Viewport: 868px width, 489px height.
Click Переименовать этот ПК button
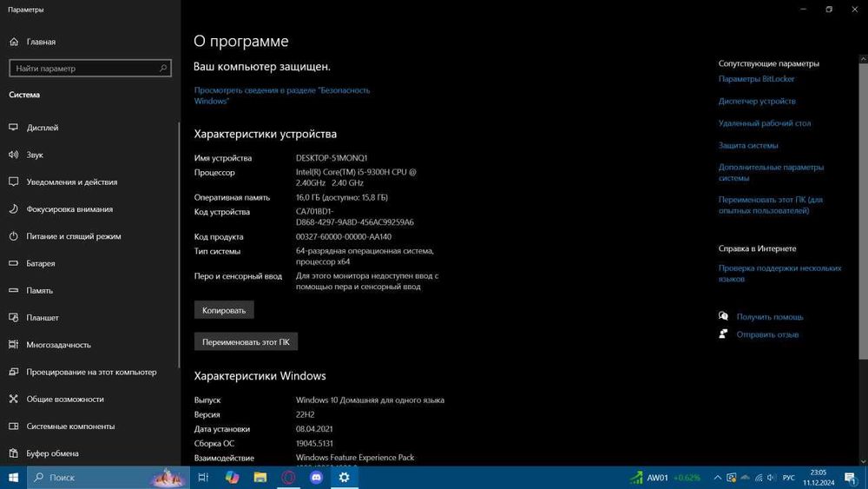[x=246, y=341]
